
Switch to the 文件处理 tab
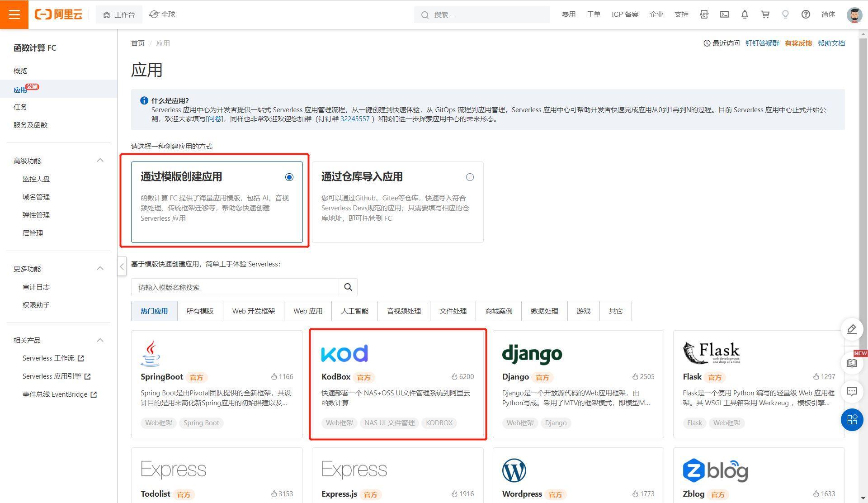(x=453, y=311)
